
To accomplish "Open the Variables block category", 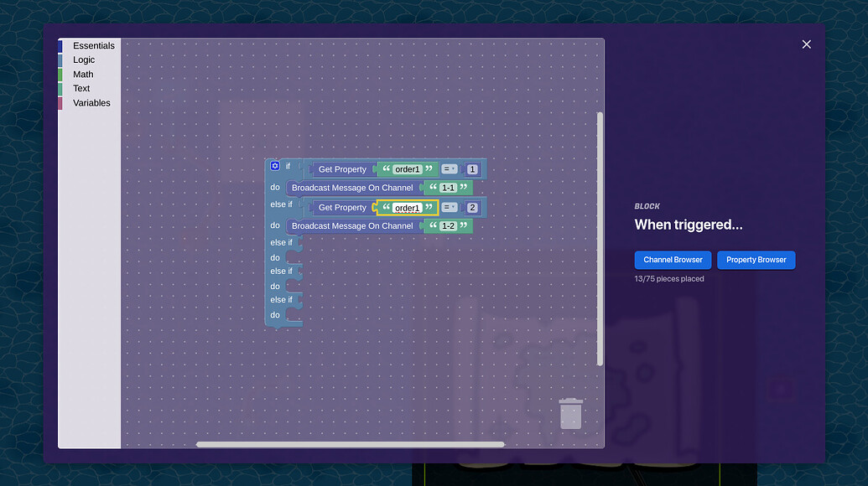I will 89,102.
